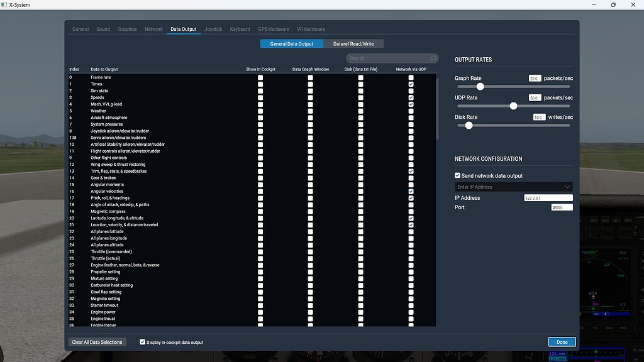Viewport: 644px width, 362px height.
Task: Check Weather Disk (data.txt File) checkbox
Action: pos(360,111)
